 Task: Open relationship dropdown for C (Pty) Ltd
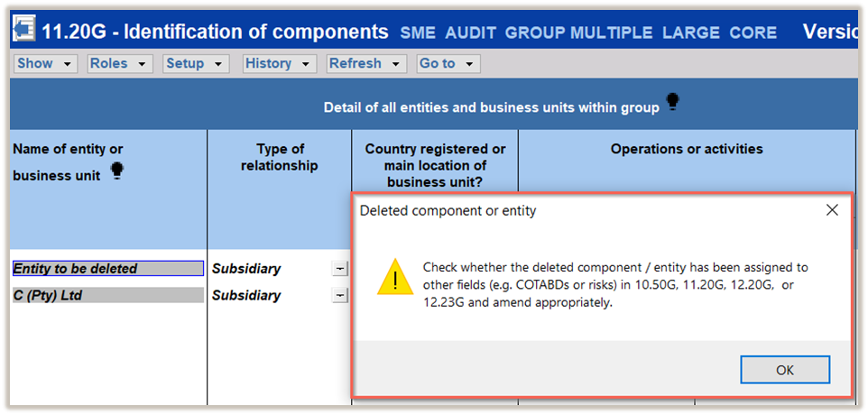[339, 295]
